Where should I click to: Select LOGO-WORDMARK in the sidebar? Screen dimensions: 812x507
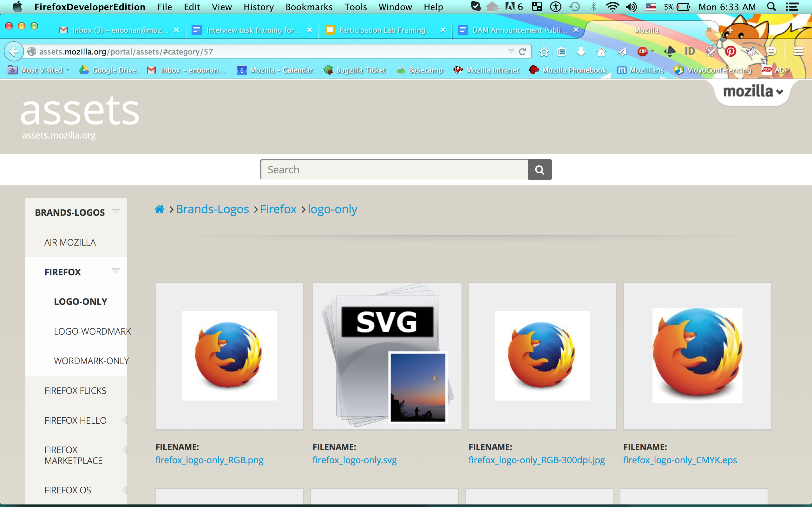pos(92,331)
